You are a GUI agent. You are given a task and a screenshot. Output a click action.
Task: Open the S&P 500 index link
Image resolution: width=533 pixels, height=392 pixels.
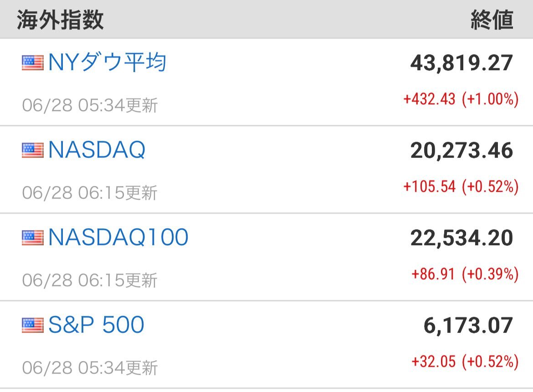96,325
